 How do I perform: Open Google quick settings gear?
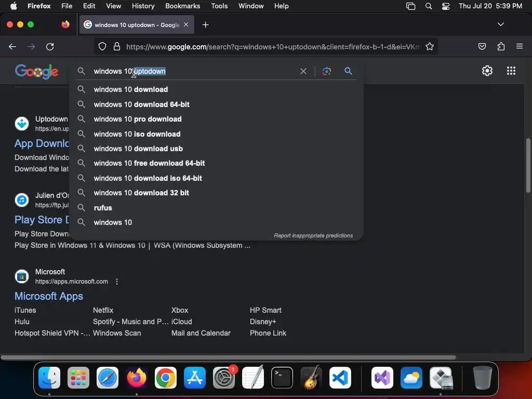tap(487, 71)
